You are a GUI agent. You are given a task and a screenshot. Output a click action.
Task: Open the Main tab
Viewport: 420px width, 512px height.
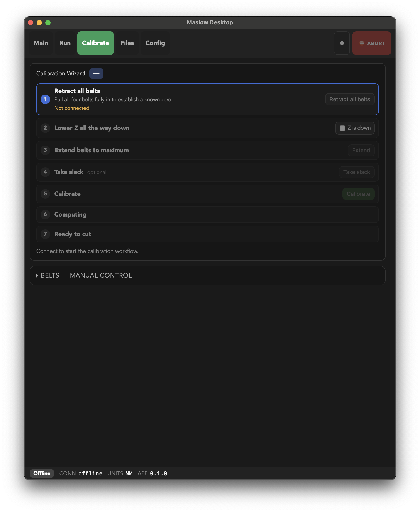41,43
